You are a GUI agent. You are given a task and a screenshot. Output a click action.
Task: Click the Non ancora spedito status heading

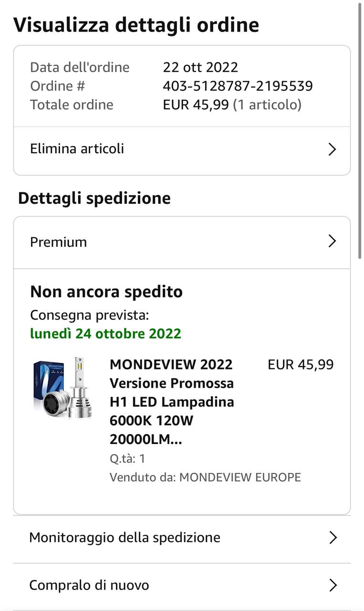point(106,292)
